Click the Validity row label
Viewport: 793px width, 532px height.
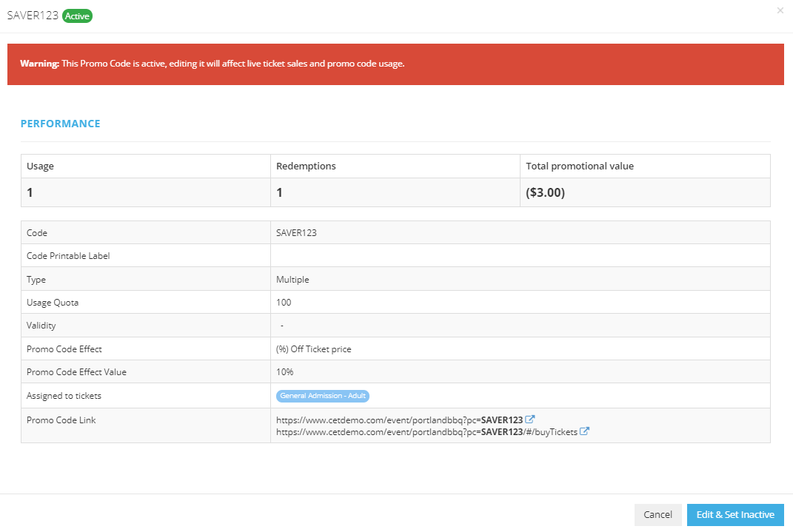pos(41,326)
